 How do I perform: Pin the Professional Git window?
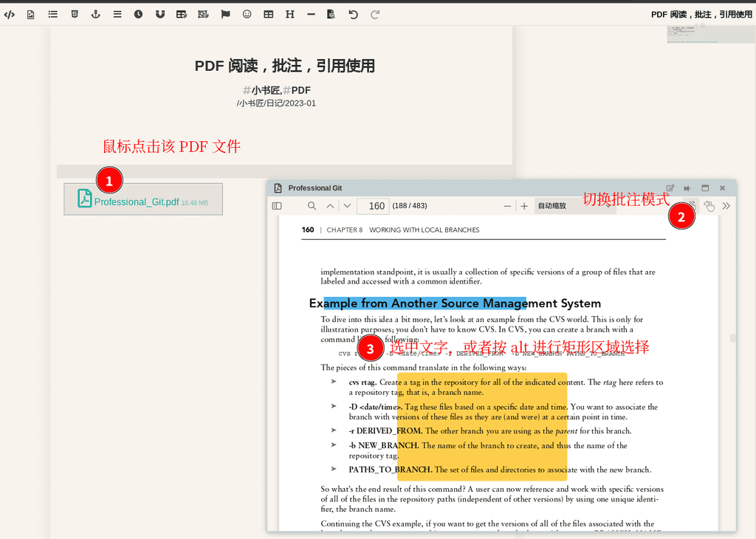[x=686, y=188]
